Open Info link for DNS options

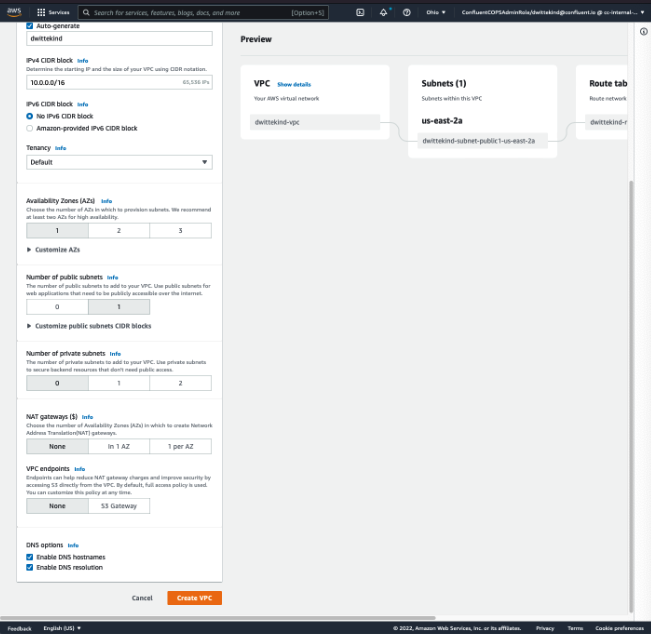(x=73, y=545)
